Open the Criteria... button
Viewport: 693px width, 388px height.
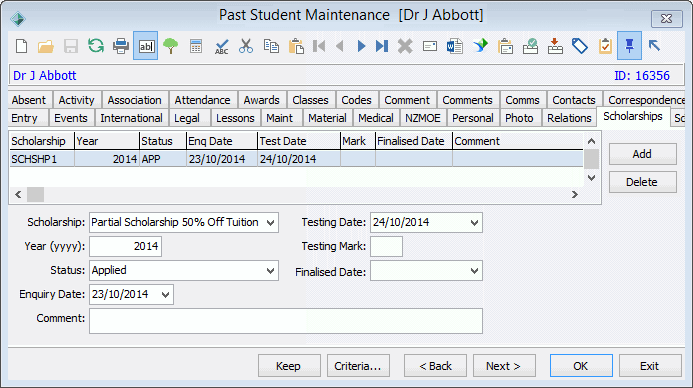click(x=358, y=366)
